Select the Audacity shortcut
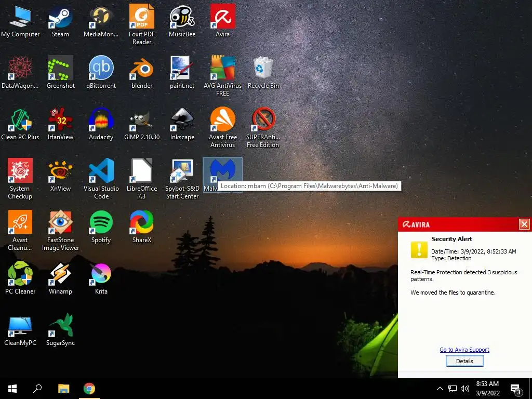Screen dimensions: 532x399 (x=101, y=124)
